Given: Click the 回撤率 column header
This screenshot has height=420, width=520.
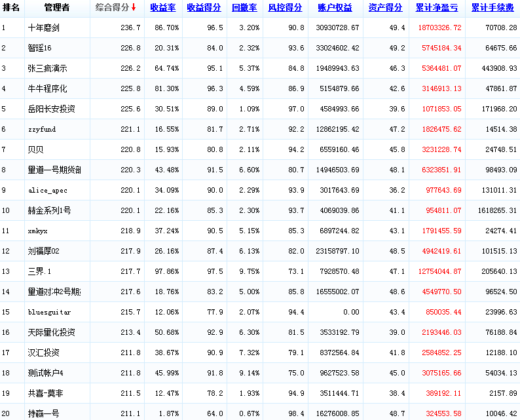Looking at the screenshot, I should [x=244, y=8].
